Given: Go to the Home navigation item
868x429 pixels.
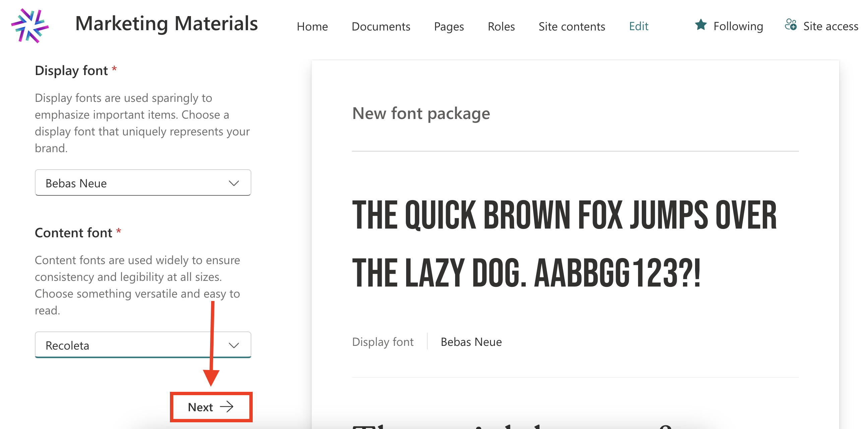Looking at the screenshot, I should pyautogui.click(x=312, y=26).
